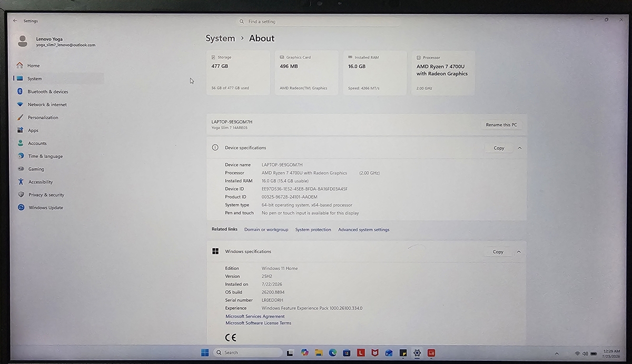Screen dimensions: 632x364
Task: Launch Copilot from the taskbar
Action: point(305,352)
